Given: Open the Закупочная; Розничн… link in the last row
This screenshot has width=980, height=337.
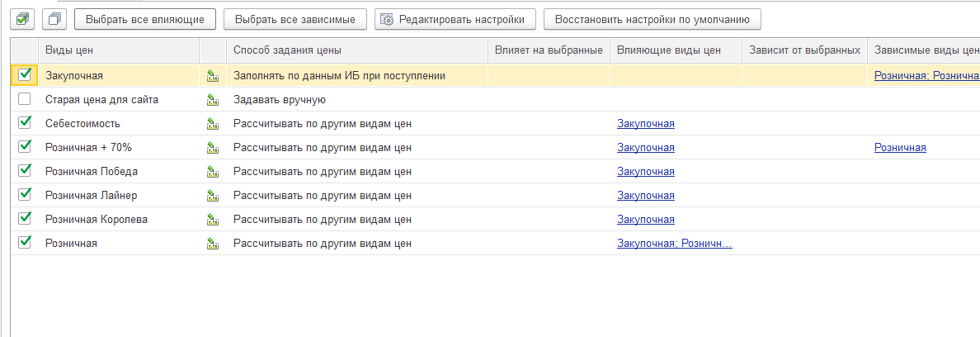Looking at the screenshot, I should pyautogui.click(x=674, y=244).
